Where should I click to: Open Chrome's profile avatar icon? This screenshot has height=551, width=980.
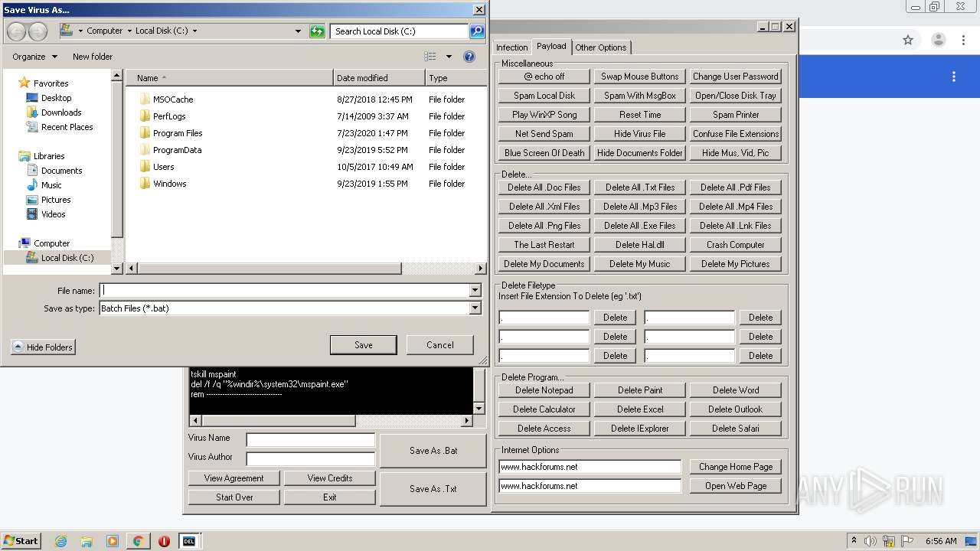pos(938,40)
